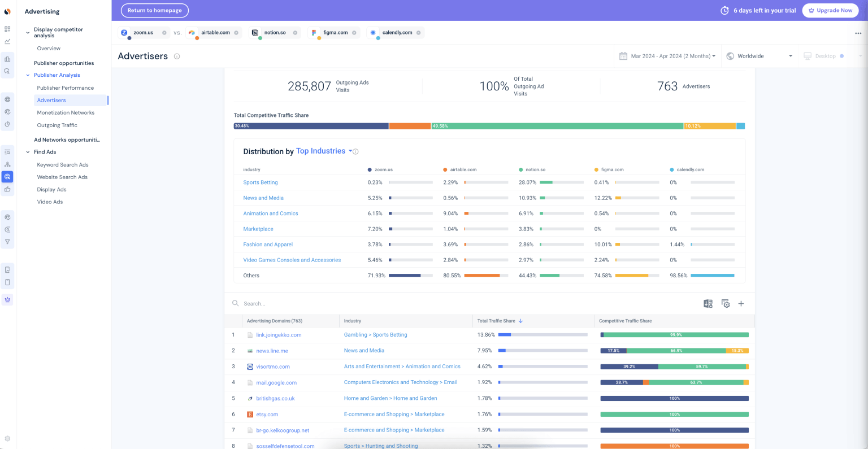The image size is (868, 449).
Task: Click the plus icon next to table settings
Action: [741, 303]
